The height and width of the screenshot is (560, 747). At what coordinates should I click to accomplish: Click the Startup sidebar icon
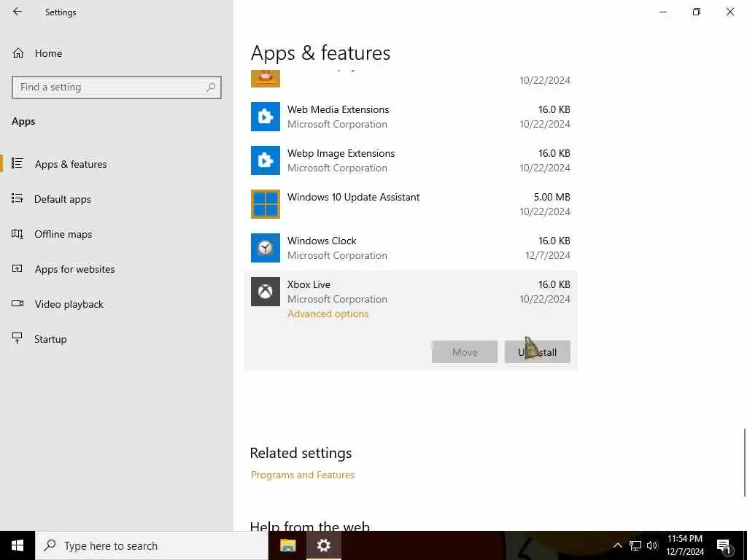click(x=18, y=338)
